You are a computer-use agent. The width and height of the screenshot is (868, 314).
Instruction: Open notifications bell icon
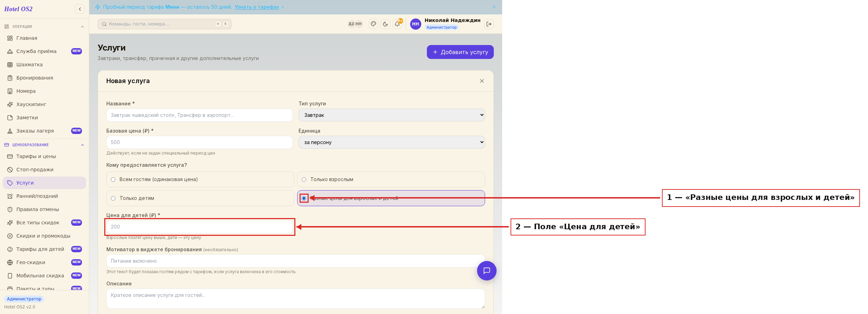397,24
